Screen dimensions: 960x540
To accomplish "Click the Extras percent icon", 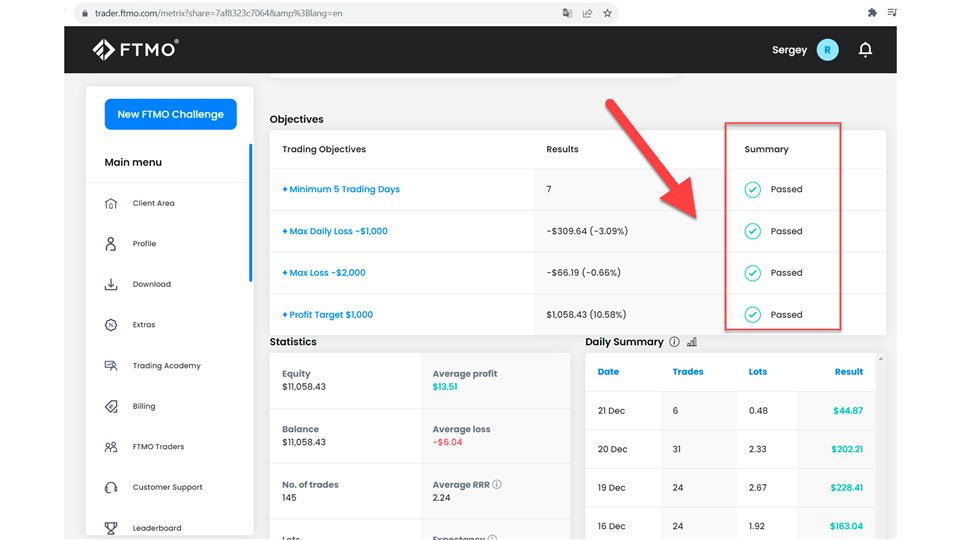I will [111, 324].
